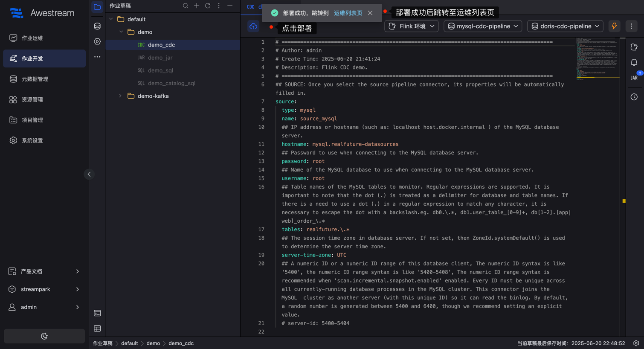Open the history clock icon
This screenshot has height=349, width=644.
click(x=634, y=97)
